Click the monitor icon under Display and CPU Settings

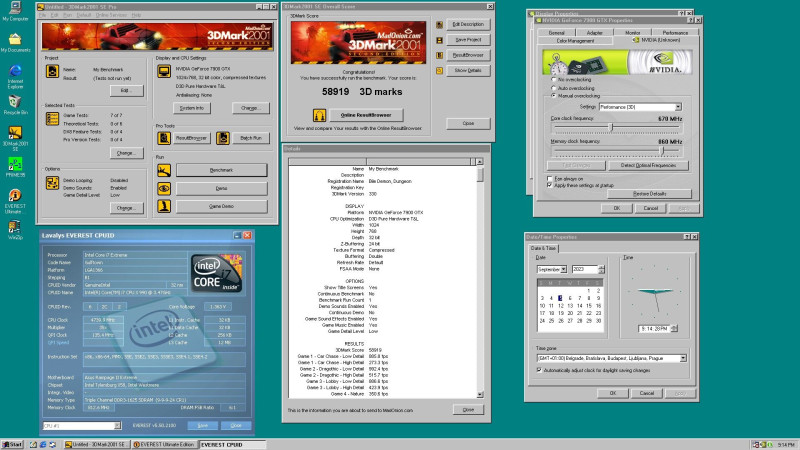164,71
